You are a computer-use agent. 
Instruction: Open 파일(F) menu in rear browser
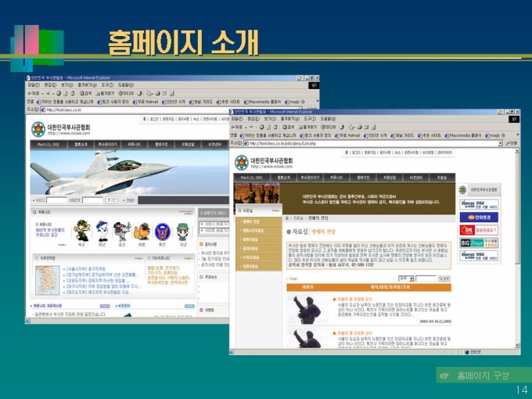coord(34,84)
